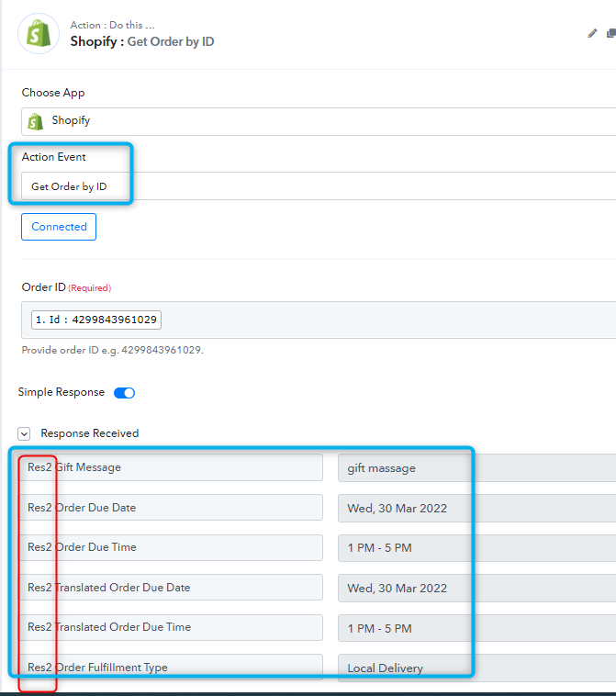Screen dimensions: 616x696
Task: Select Res2 Order Fulfillment Type field
Action: [171, 668]
